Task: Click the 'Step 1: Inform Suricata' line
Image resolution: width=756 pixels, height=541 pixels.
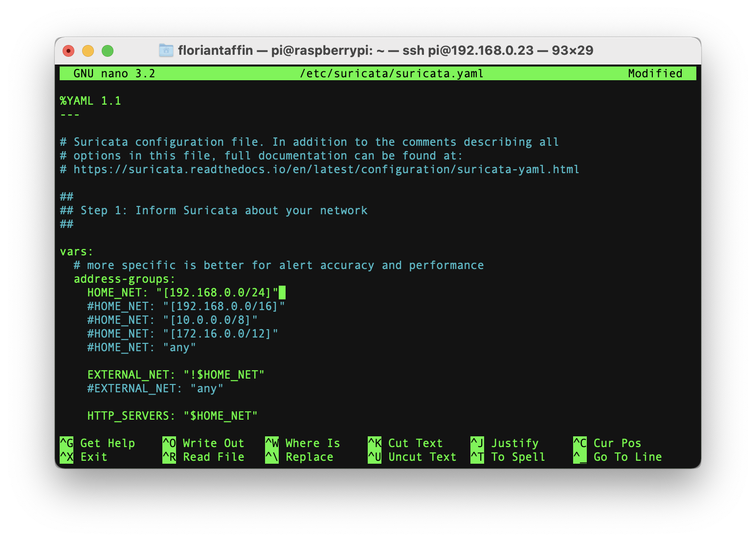Action: pos(214,210)
